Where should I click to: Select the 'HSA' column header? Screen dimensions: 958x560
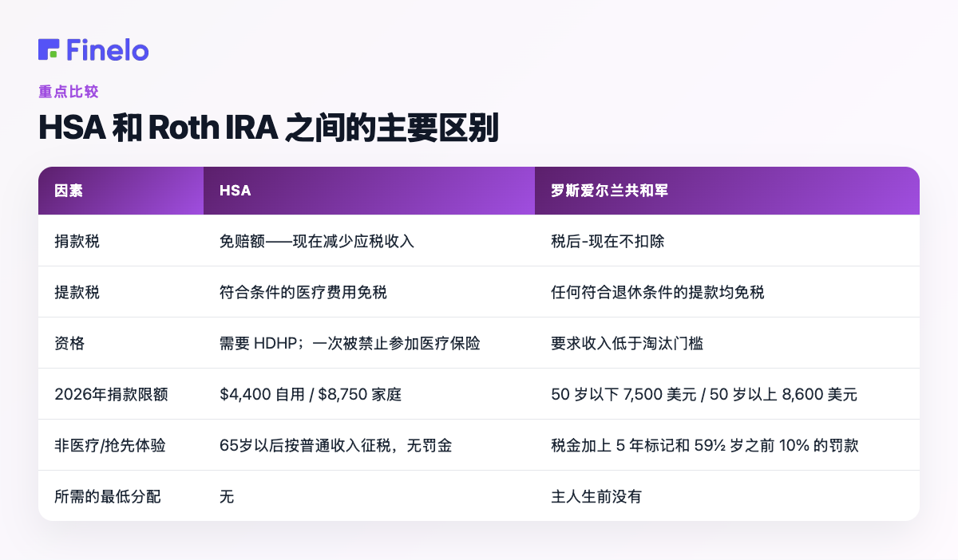pyautogui.click(x=369, y=191)
